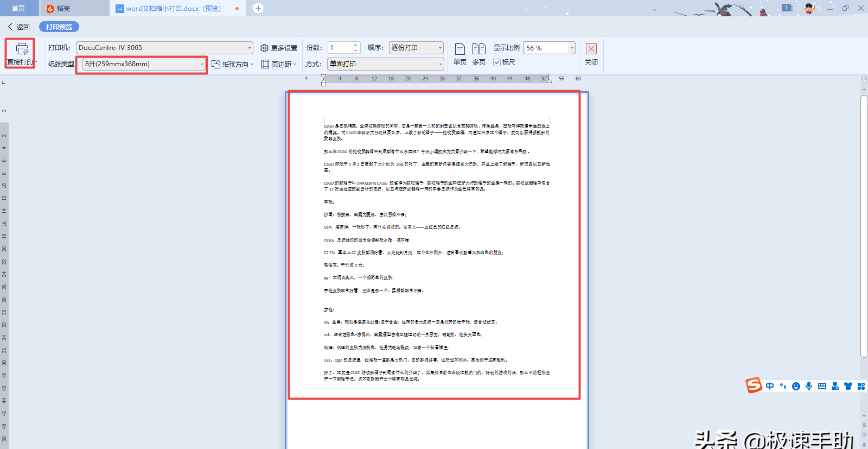Open the 顺序 逐份打印 dropdown
The image size is (868, 449).
[x=416, y=48]
